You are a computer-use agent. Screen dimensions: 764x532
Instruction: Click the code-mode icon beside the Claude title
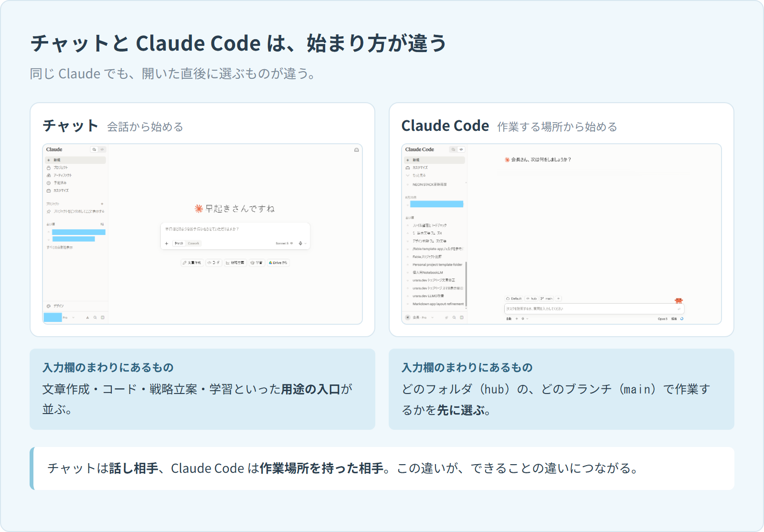coord(102,149)
